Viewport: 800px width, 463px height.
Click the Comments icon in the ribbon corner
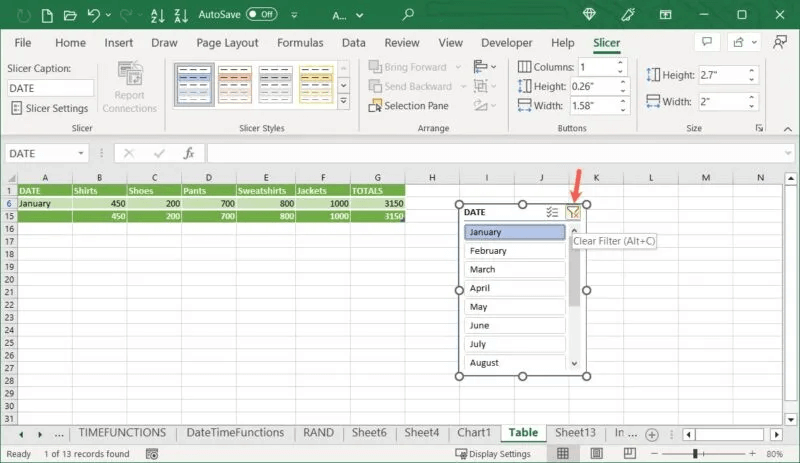[x=707, y=43]
